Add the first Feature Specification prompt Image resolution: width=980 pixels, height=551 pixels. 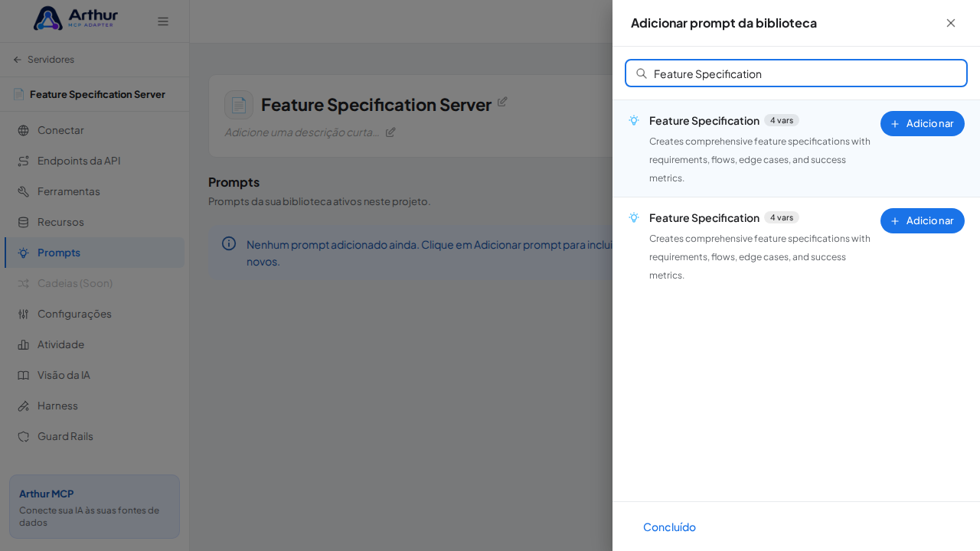click(x=923, y=123)
